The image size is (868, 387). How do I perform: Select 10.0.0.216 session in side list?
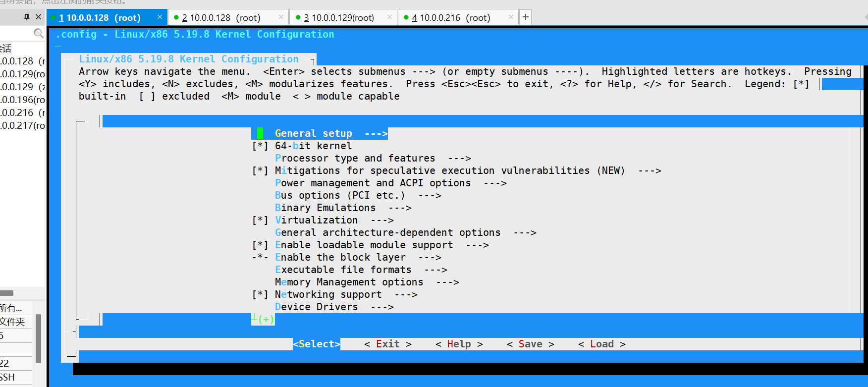[x=22, y=112]
